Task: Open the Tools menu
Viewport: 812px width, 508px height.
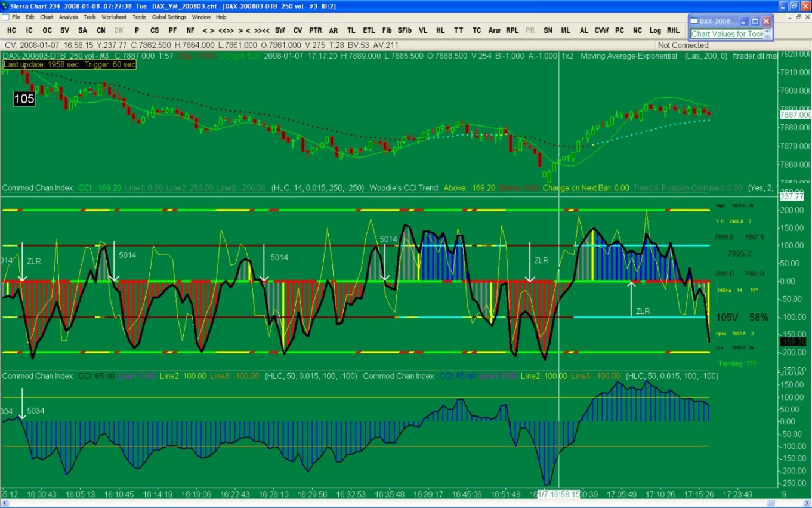Action: point(89,17)
